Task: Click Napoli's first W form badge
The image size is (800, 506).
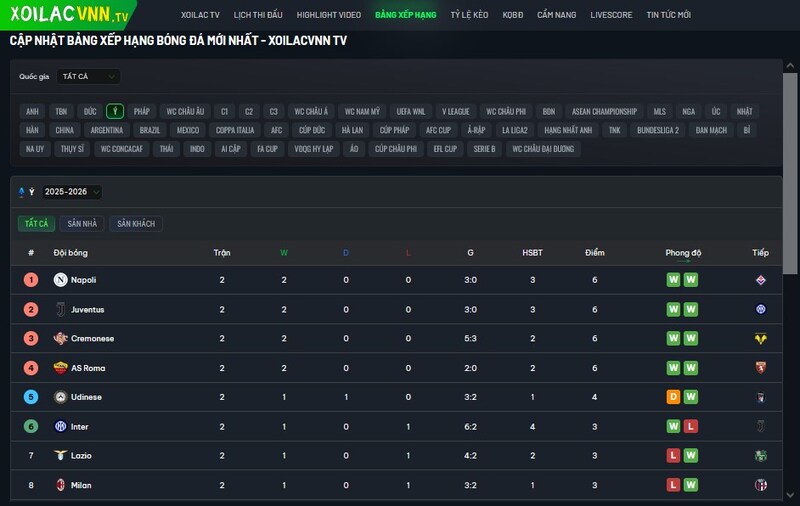Action: coord(673,280)
